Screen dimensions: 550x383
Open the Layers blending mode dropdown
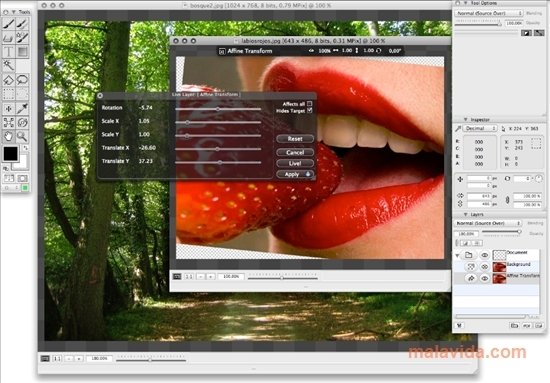[x=488, y=223]
